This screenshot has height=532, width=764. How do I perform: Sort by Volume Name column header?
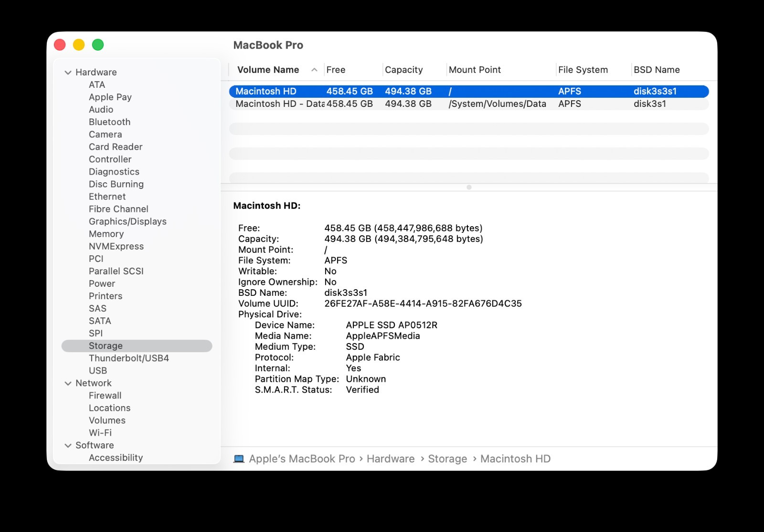coord(268,70)
